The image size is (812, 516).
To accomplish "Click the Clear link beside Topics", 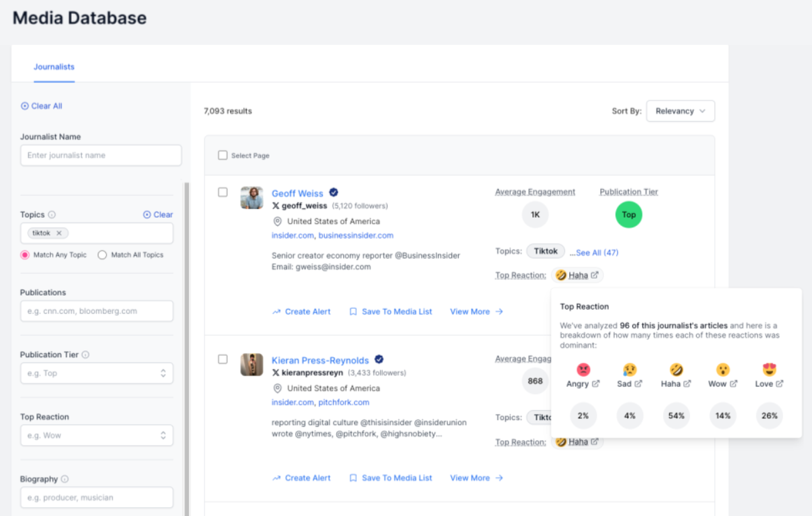I will [x=158, y=214].
